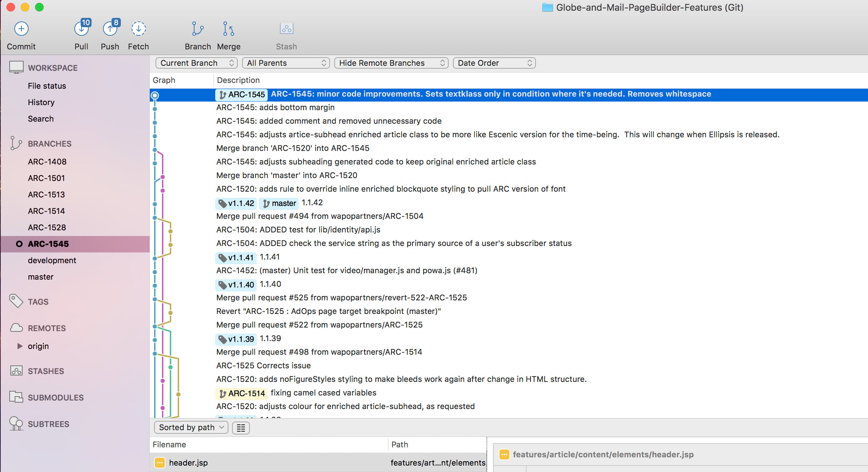Click the header.jsp file status icon
868x472 pixels.
[x=160, y=463]
